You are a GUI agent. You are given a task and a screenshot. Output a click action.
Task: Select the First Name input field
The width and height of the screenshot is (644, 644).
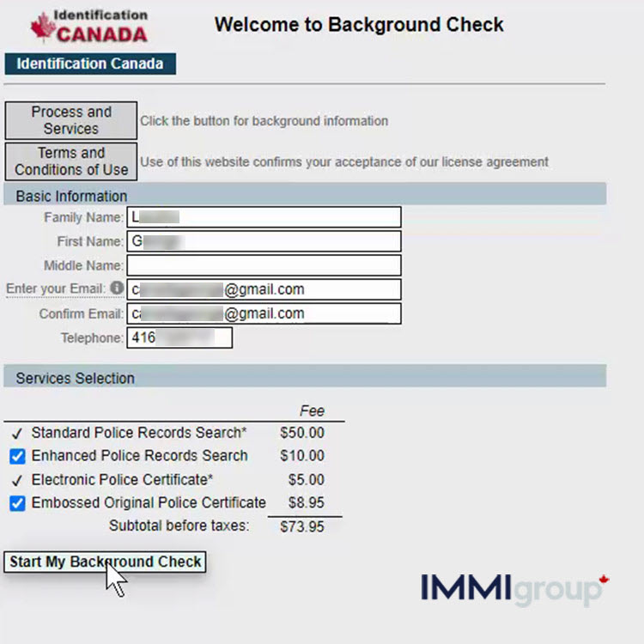click(264, 242)
